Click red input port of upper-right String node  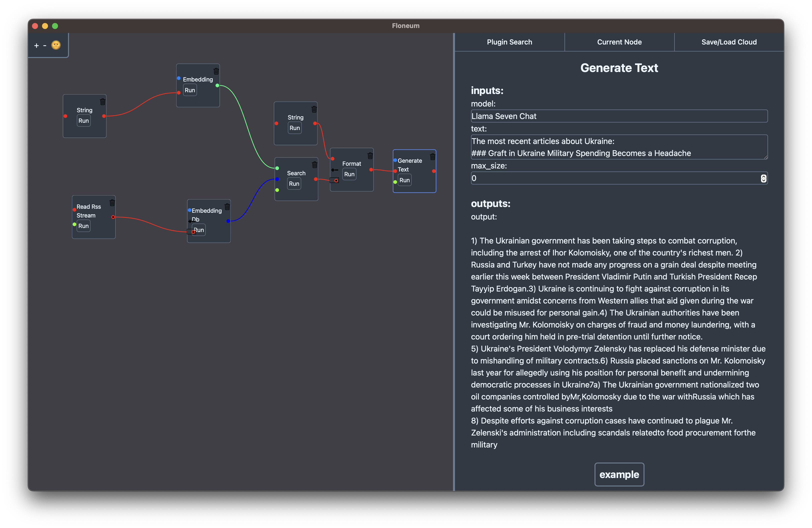pyautogui.click(x=277, y=123)
